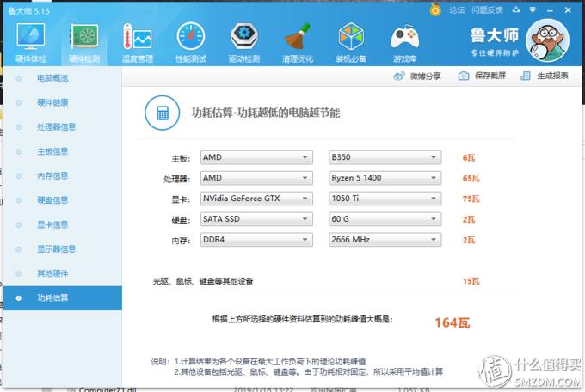Open the 温度管理 temperature management icon
The image size is (585, 392).
[x=138, y=37]
